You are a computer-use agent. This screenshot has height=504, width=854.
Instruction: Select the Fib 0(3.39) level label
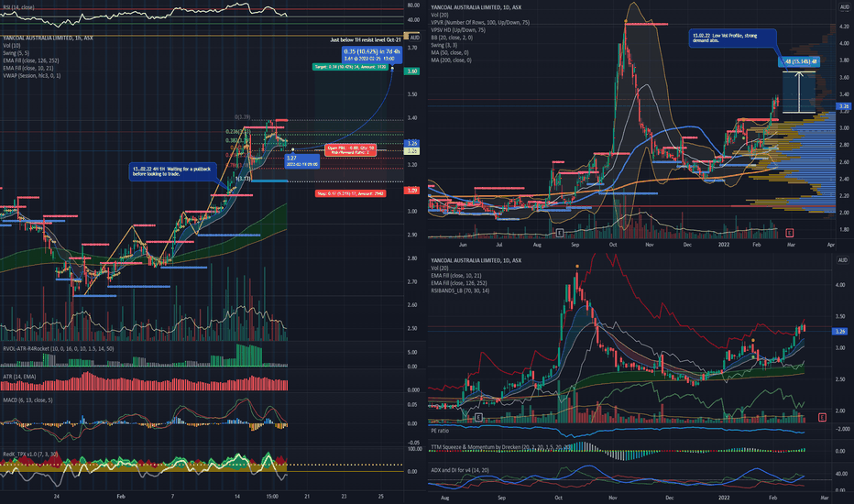[243, 117]
